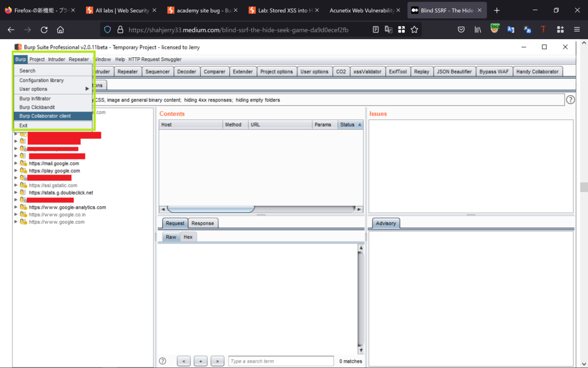Viewport: 588px width, 368px height.
Task: Open tracking protection shield in address bar
Action: point(108,30)
